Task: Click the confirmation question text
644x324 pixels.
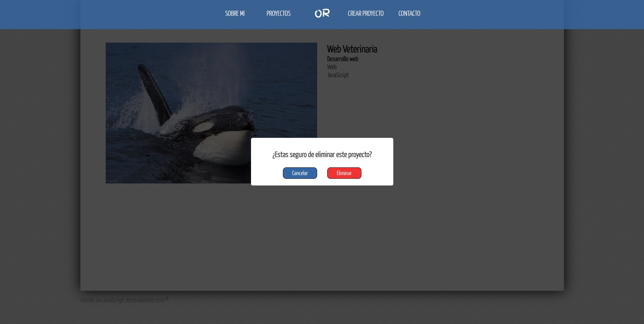Action: tap(321, 155)
